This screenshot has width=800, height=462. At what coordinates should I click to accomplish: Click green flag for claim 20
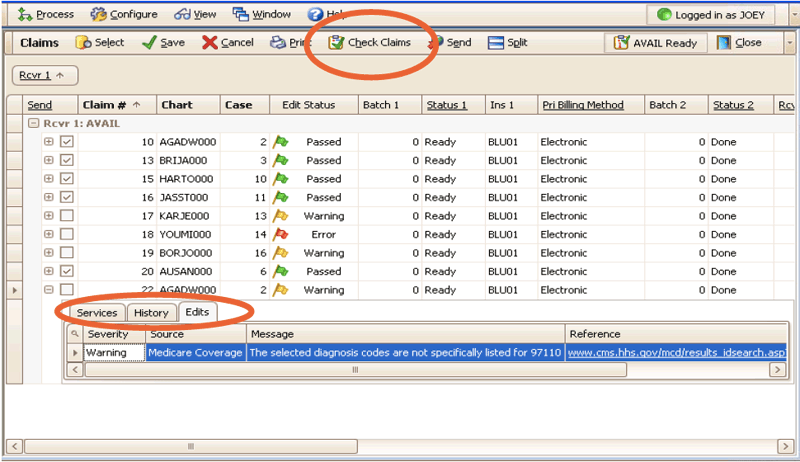click(x=281, y=271)
